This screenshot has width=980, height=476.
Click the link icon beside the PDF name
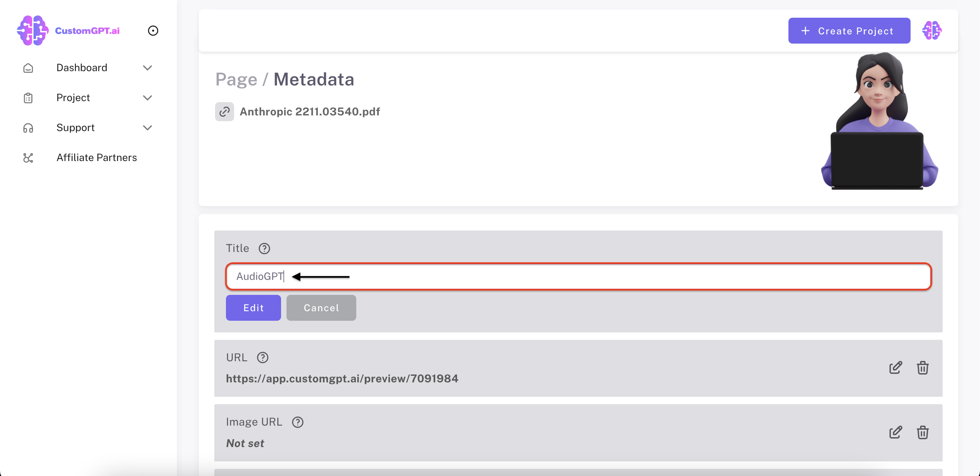tap(225, 112)
